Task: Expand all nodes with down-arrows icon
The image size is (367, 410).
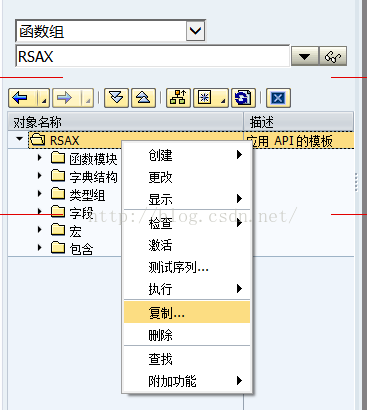Action: (x=116, y=98)
